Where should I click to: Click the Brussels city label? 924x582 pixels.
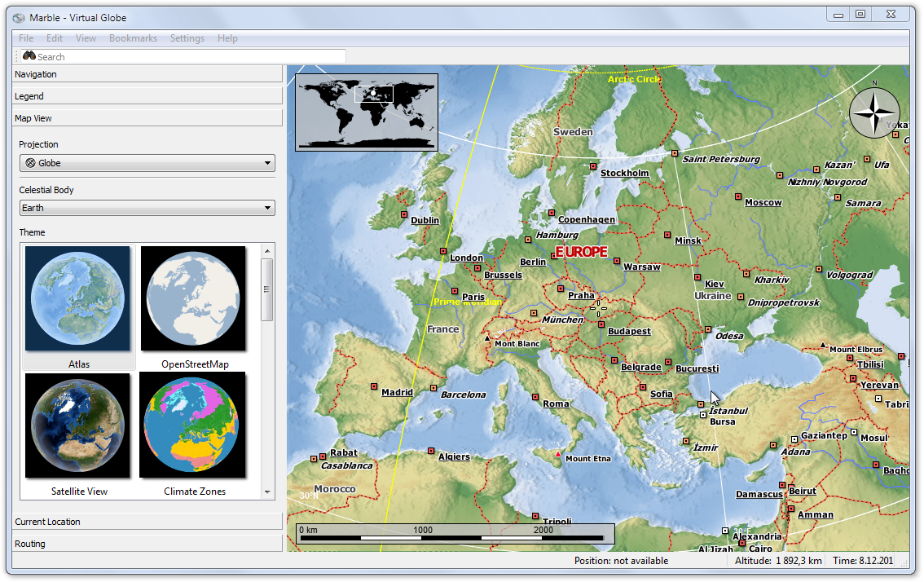pos(504,275)
